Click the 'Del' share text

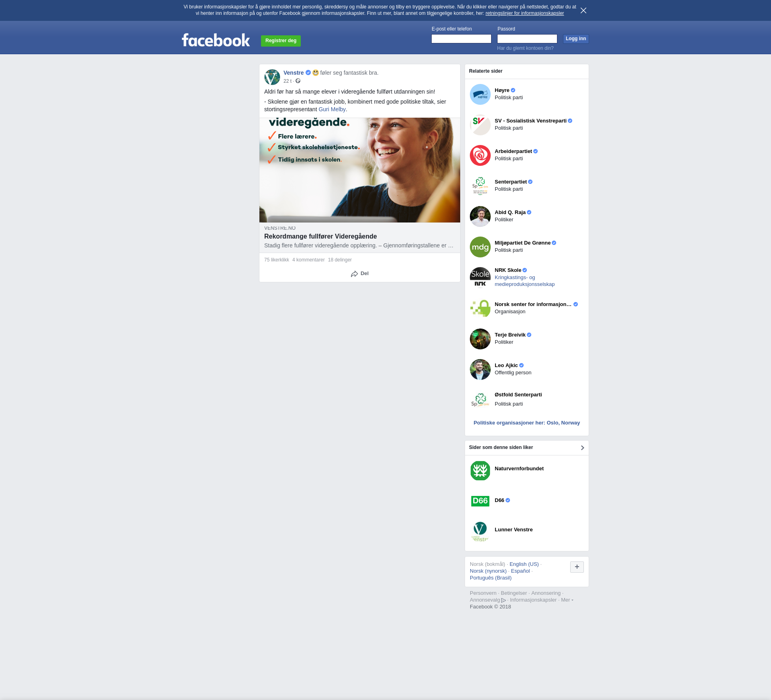coord(365,273)
